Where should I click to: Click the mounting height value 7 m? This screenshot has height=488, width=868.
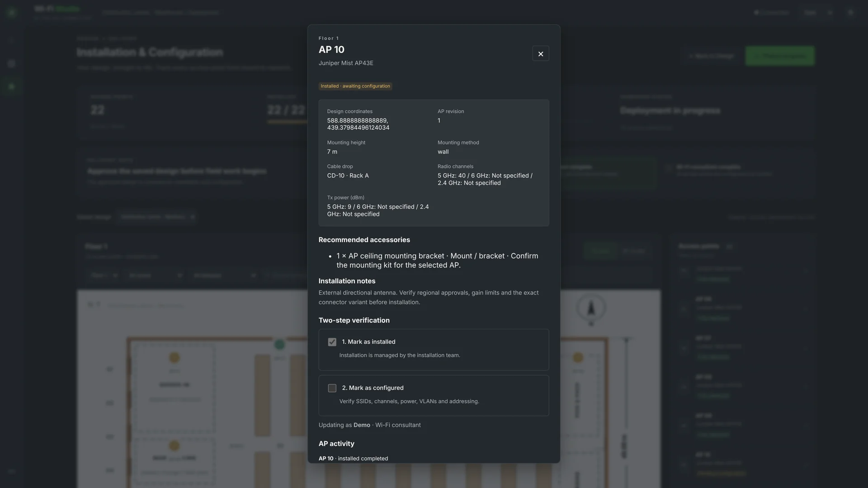pyautogui.click(x=332, y=152)
